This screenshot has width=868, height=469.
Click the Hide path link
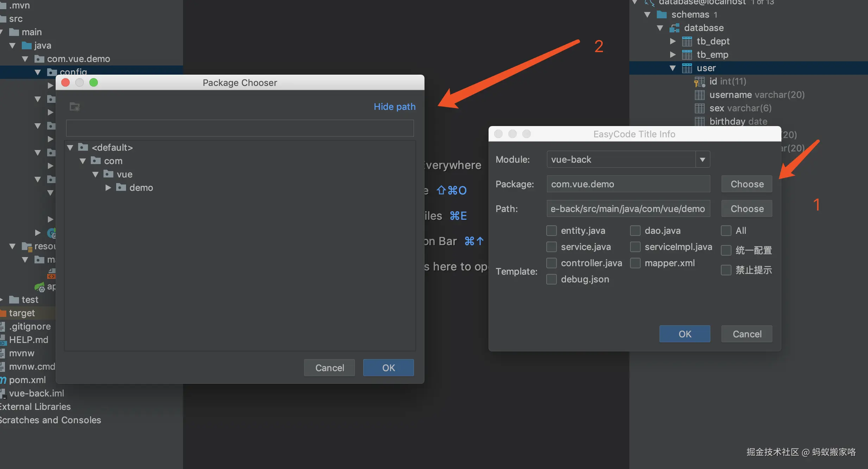[395, 107]
